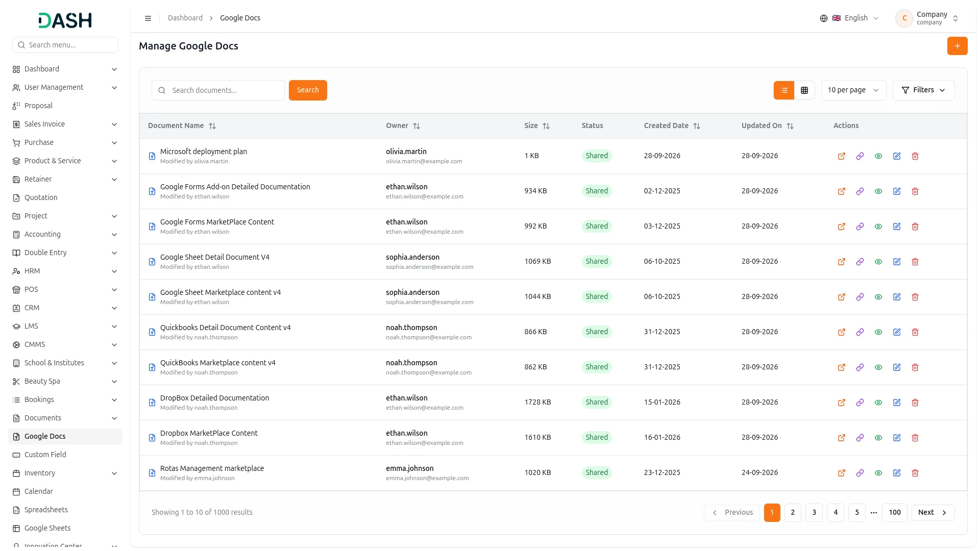Open the English language selector
Screen dimensions: 980x551
[849, 18]
